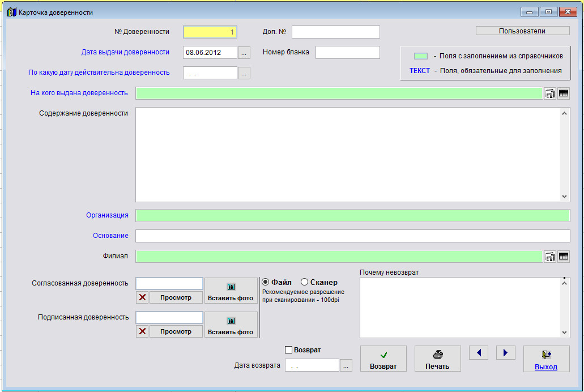Click inside the Содержание доверенности text area
The height and width of the screenshot is (392, 584).
tap(348, 155)
